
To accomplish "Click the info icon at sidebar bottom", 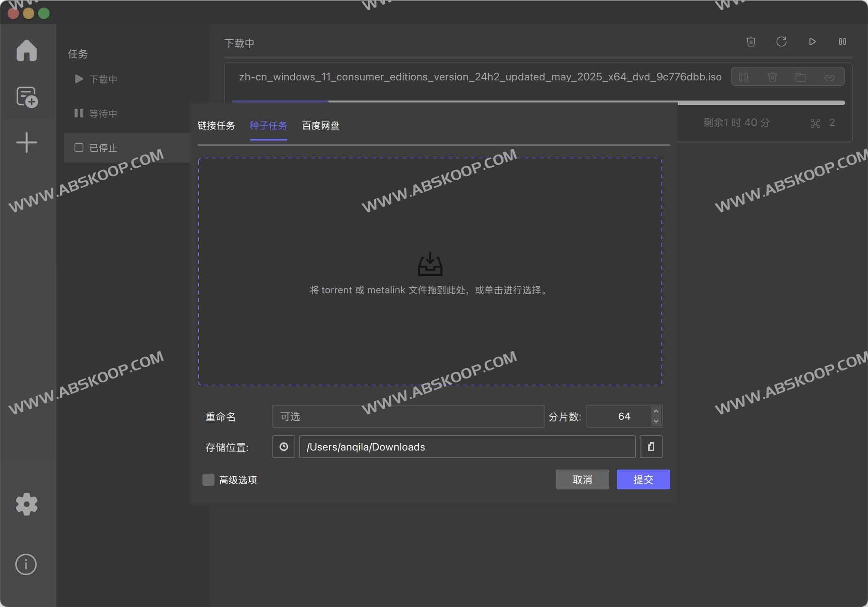I will (x=26, y=564).
